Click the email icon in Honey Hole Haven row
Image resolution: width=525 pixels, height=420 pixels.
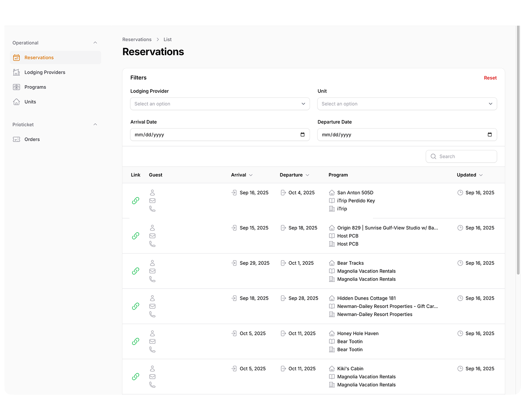[x=152, y=341]
